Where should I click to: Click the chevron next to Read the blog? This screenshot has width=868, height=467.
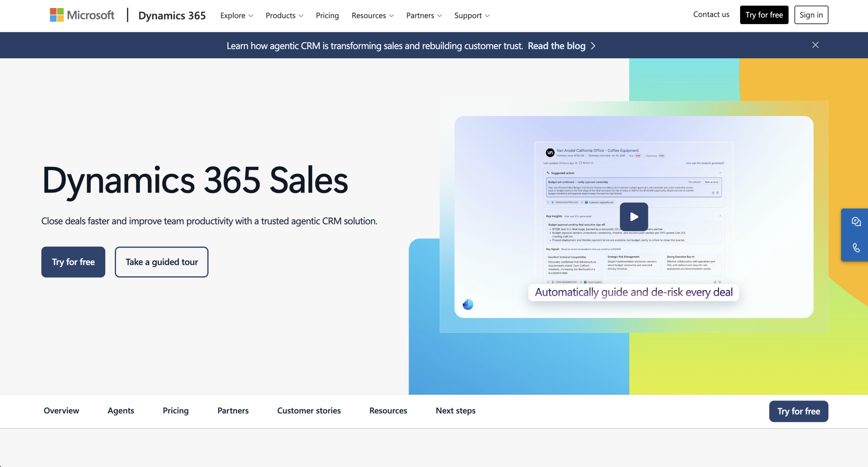point(593,46)
